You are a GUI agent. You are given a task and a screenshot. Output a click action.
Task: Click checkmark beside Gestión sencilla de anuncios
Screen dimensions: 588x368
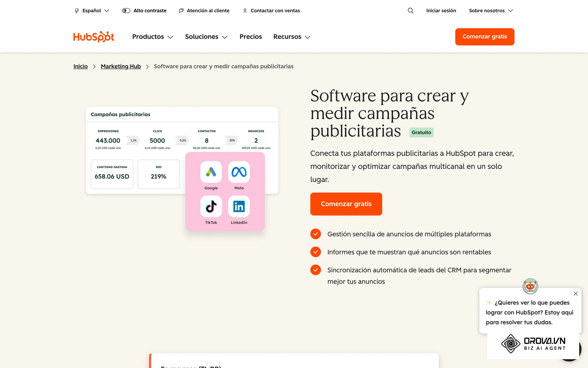tap(315, 234)
